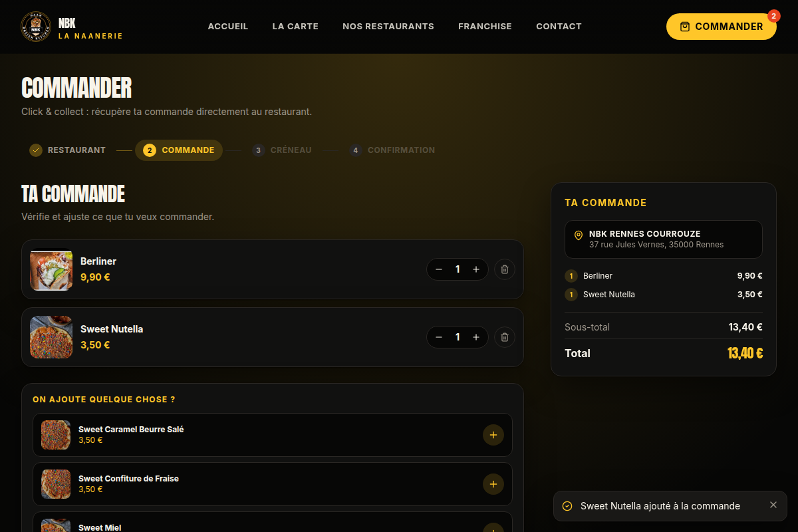Click Sweet Confiture de Fraise thumbnail
Viewport: 798px width, 532px height.
coord(56,484)
